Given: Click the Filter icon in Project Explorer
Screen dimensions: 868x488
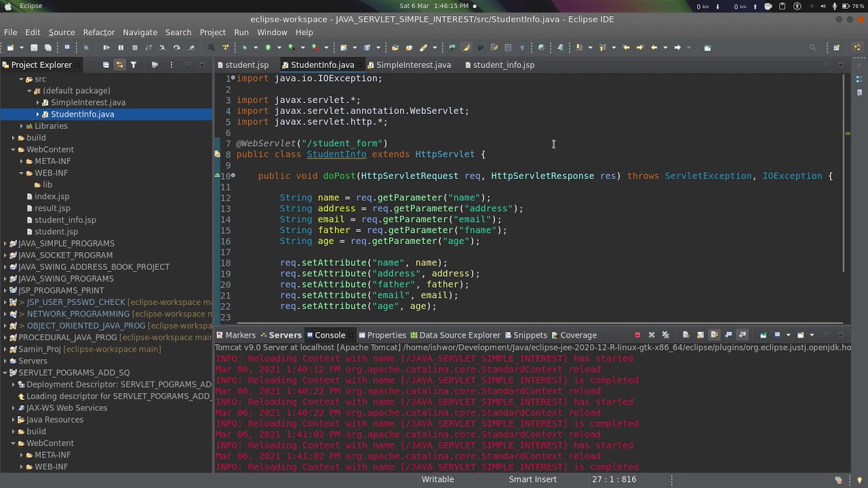Looking at the screenshot, I should [x=133, y=65].
